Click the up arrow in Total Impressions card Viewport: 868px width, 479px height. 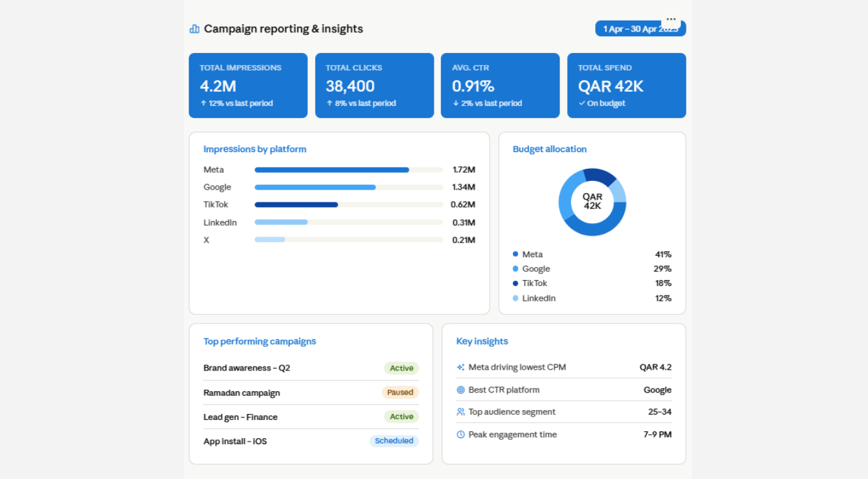coord(203,103)
